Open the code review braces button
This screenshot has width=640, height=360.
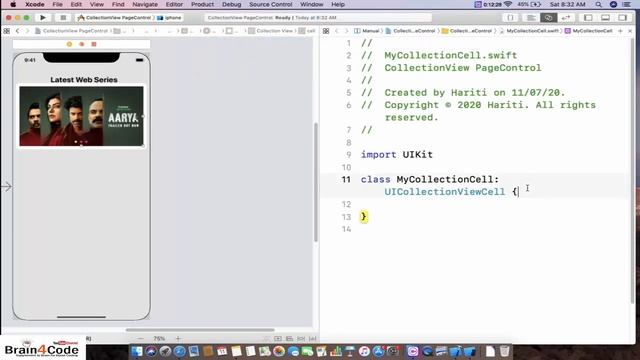[510, 18]
